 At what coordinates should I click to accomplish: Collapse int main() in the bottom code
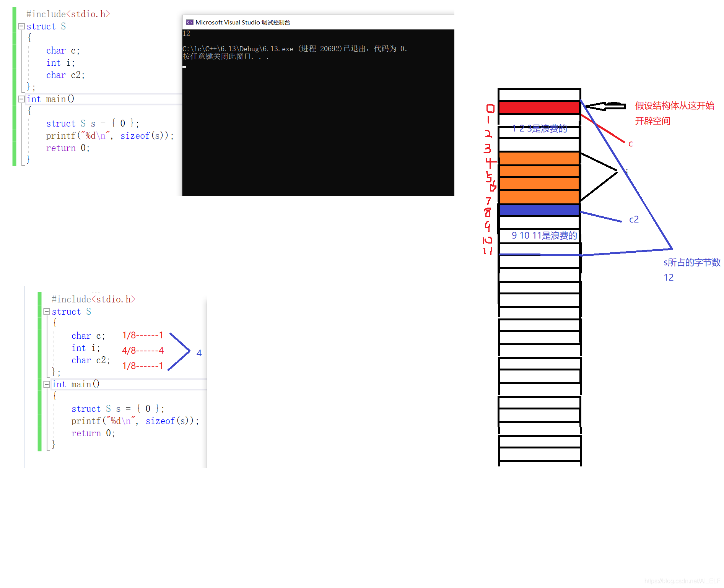[47, 384]
